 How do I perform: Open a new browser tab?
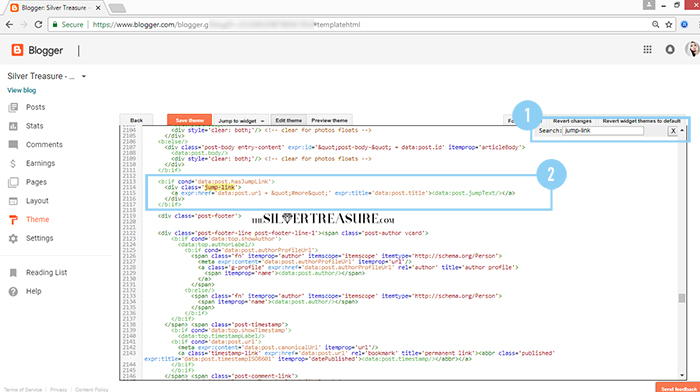point(117,8)
